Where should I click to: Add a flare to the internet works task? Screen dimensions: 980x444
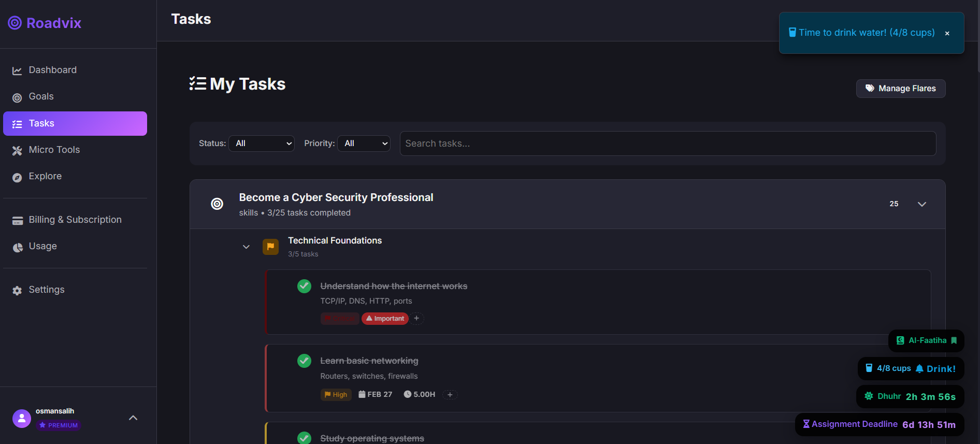pos(416,318)
